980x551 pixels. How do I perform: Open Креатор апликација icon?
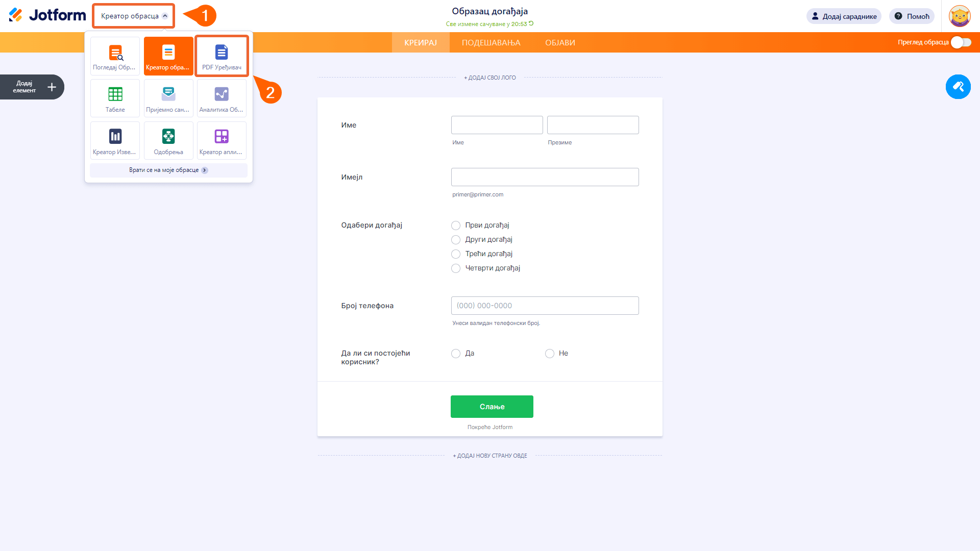[x=222, y=140]
